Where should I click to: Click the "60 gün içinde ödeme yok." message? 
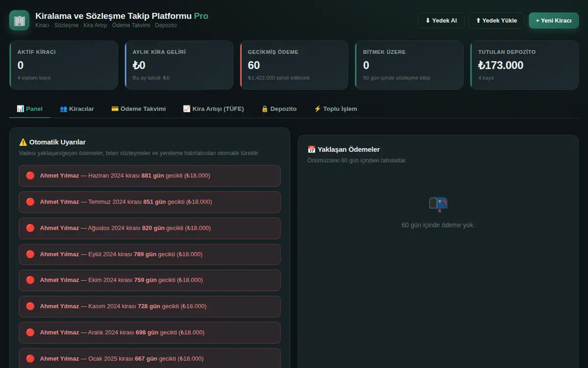point(438,225)
